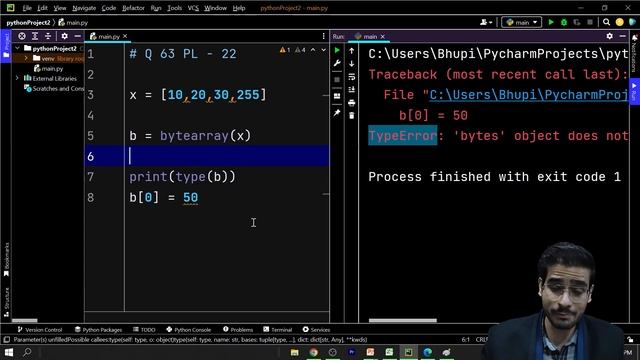
Task: Open the Refactor menu
Action: [x=133, y=8]
